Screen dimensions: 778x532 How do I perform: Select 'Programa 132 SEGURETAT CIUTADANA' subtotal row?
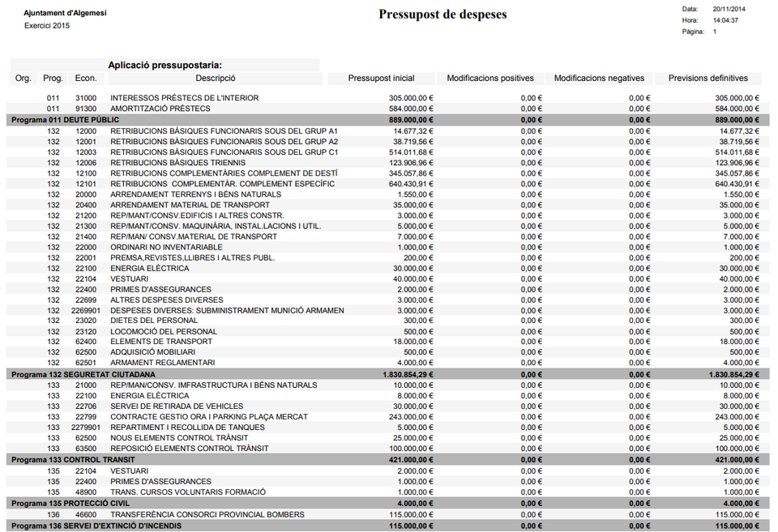[x=388, y=374]
